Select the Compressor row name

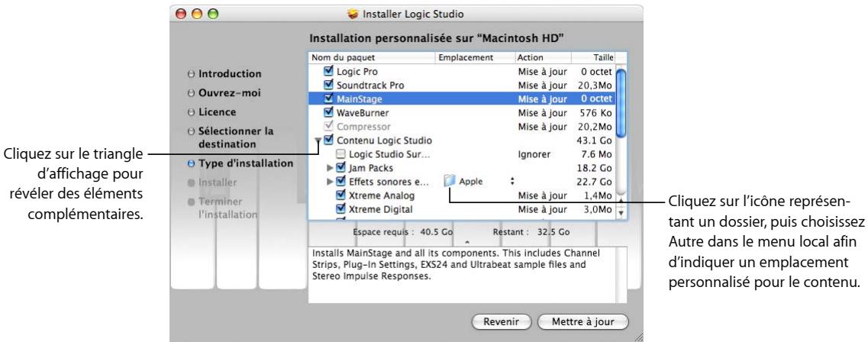(x=363, y=127)
